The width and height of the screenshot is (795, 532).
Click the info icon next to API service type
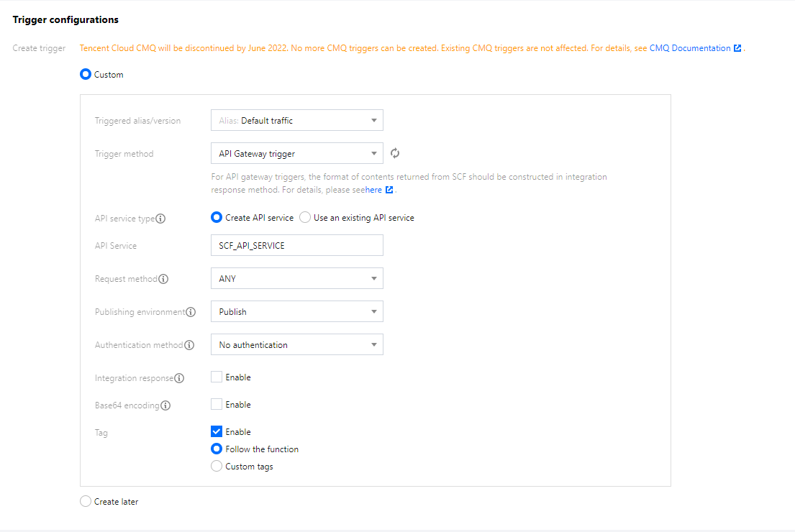click(x=160, y=219)
